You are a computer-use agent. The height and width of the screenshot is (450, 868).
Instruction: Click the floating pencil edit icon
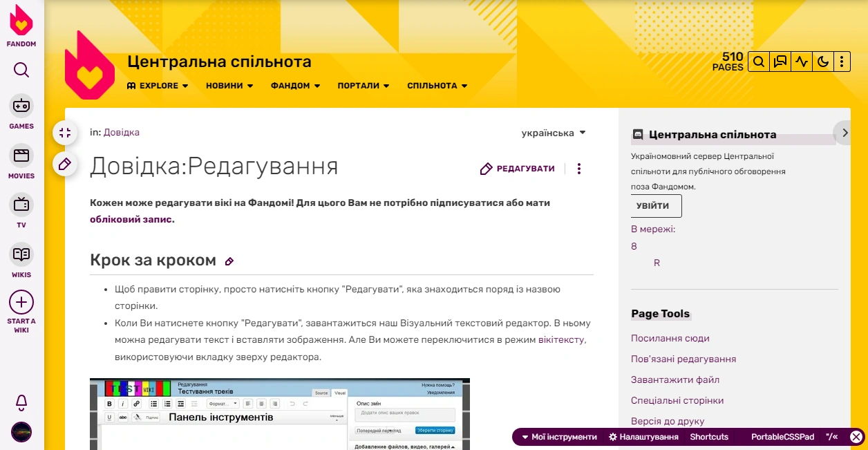pyautogui.click(x=65, y=164)
